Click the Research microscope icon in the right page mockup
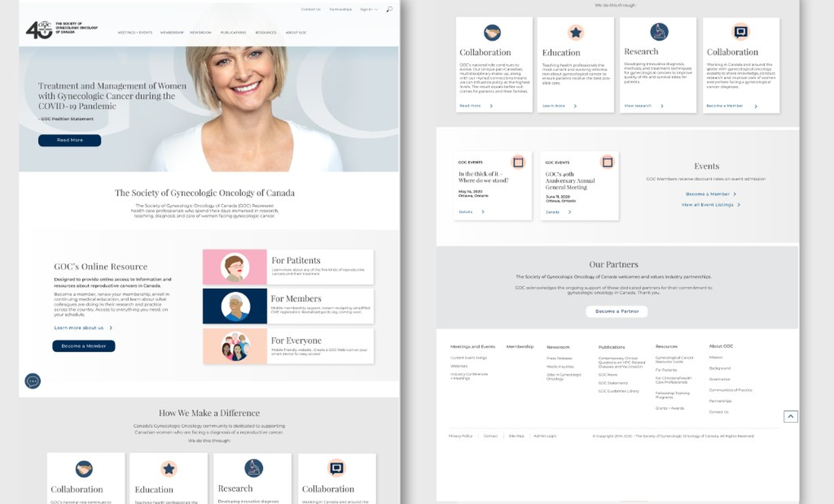 click(x=659, y=32)
